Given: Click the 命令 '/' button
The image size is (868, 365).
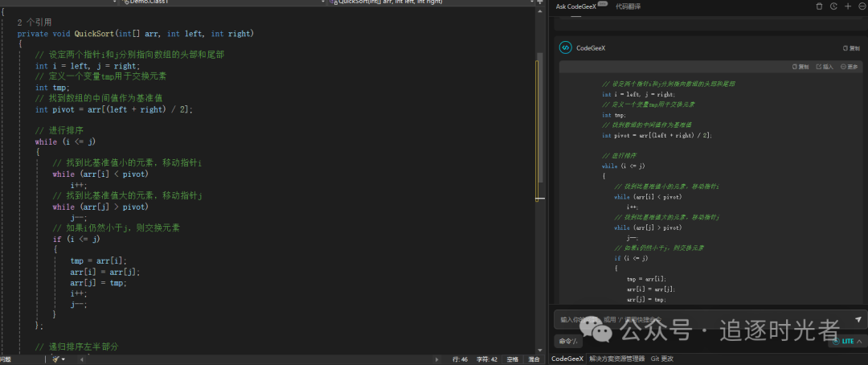Looking at the screenshot, I should 570,342.
